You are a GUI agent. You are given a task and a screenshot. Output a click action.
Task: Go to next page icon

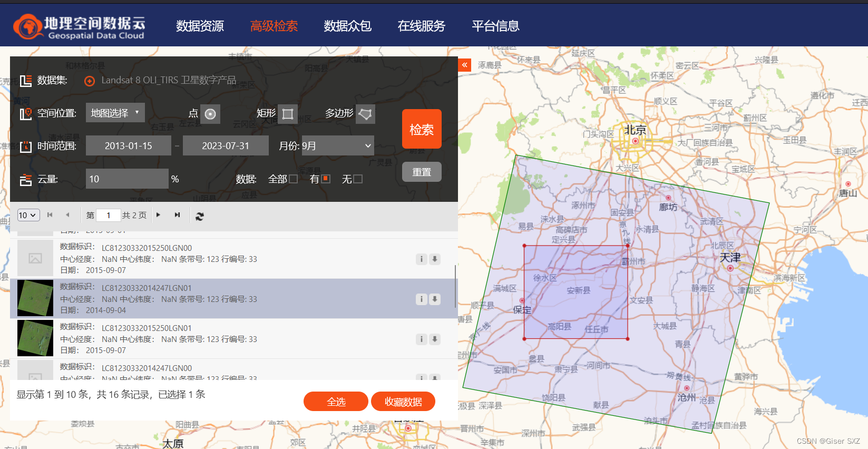click(x=158, y=215)
